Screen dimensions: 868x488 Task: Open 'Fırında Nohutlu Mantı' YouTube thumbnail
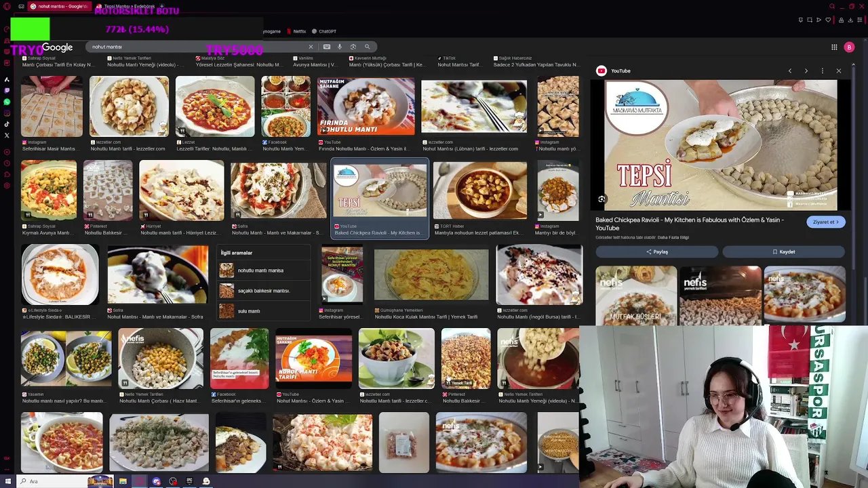(x=366, y=106)
